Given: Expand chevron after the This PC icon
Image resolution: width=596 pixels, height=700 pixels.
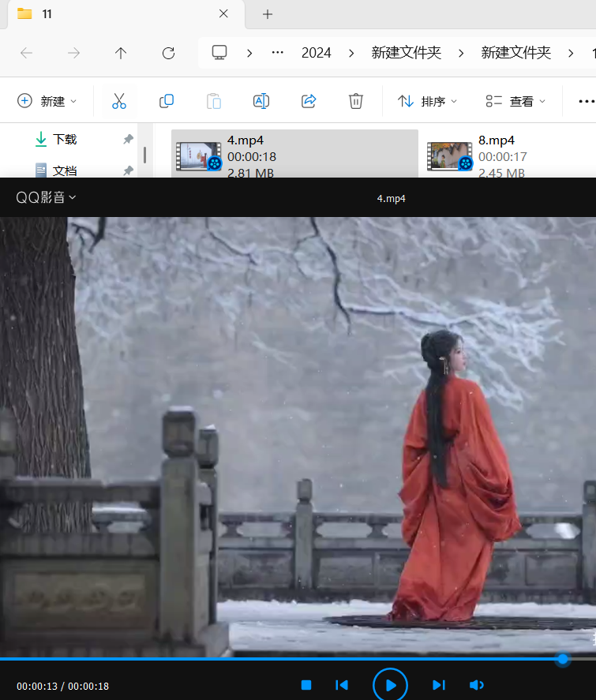Looking at the screenshot, I should 249,53.
